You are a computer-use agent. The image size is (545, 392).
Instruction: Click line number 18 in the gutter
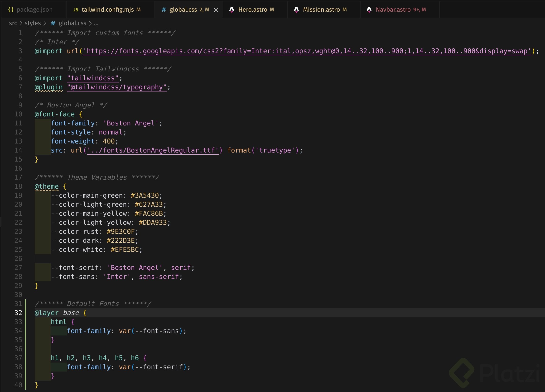click(x=19, y=186)
